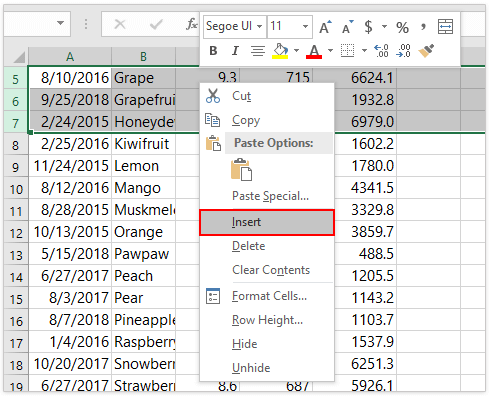Image resolution: width=492 pixels, height=397 pixels.
Task: Select row 8 header
Action: (x=16, y=144)
